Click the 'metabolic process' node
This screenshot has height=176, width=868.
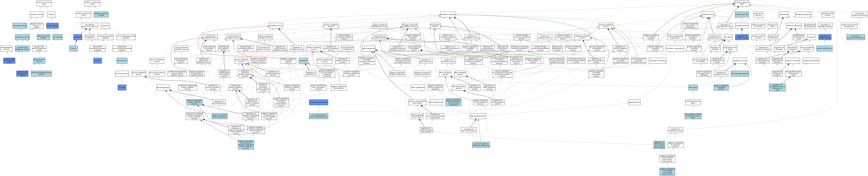(x=448, y=14)
